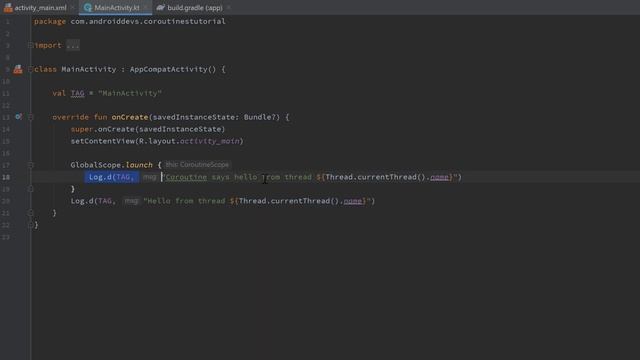Close the activity_main.xml tab
Screen dimensions: 640x360
[72, 8]
